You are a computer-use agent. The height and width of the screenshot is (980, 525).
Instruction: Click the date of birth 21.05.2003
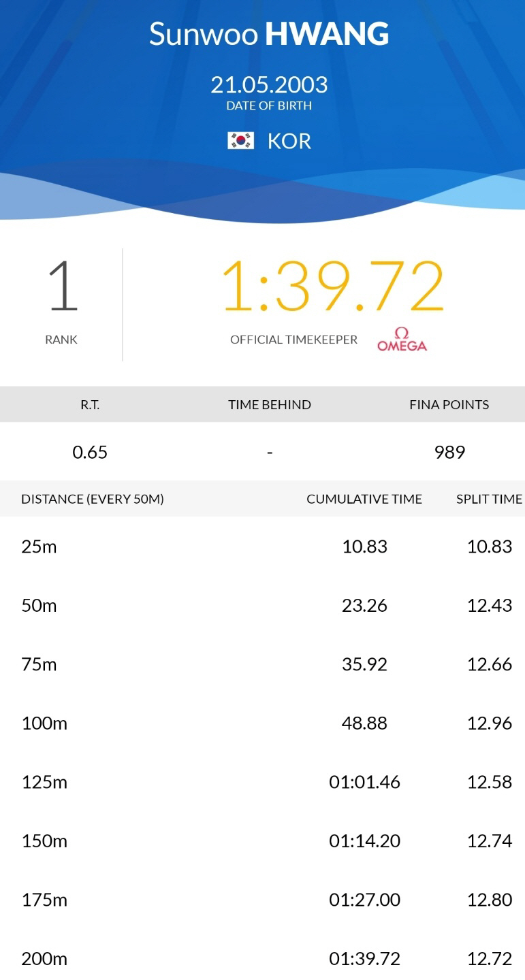(x=269, y=84)
